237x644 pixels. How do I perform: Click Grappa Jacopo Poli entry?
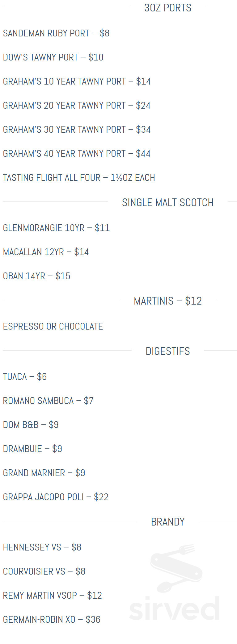(56, 497)
